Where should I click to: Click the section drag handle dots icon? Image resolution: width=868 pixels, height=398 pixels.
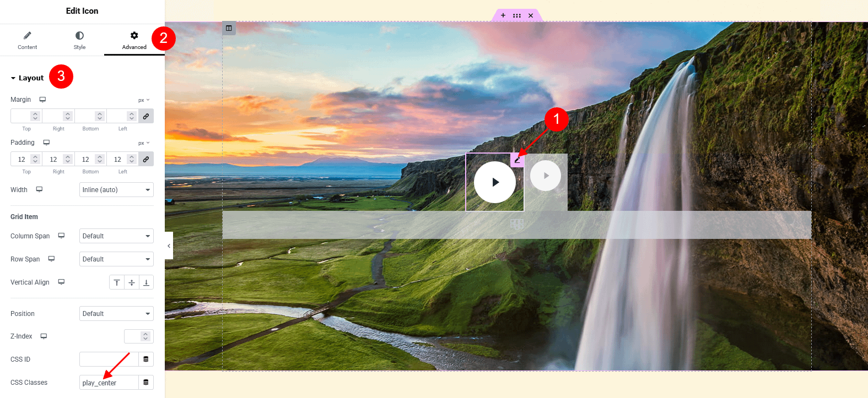click(x=517, y=15)
